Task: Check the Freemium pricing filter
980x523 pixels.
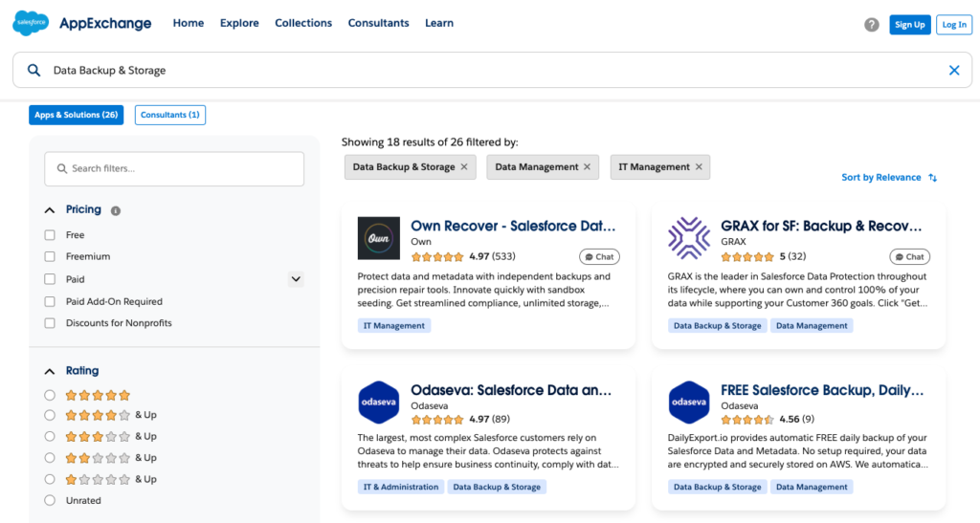Action: coord(50,257)
